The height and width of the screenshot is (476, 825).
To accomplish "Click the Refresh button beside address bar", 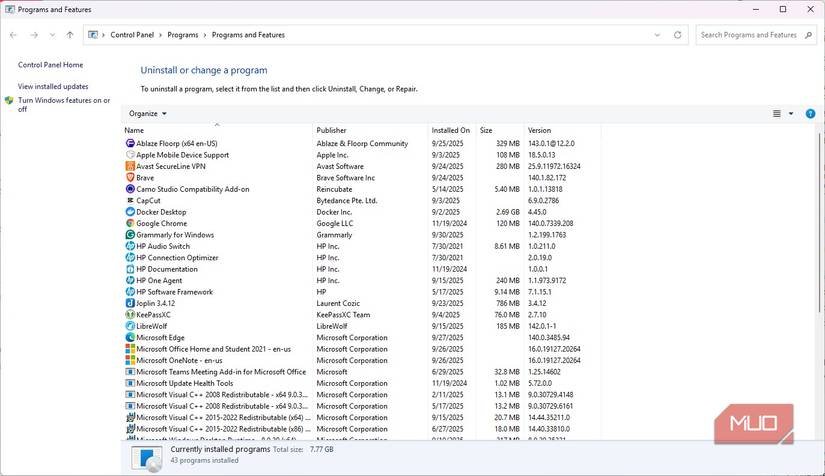I will (x=678, y=35).
